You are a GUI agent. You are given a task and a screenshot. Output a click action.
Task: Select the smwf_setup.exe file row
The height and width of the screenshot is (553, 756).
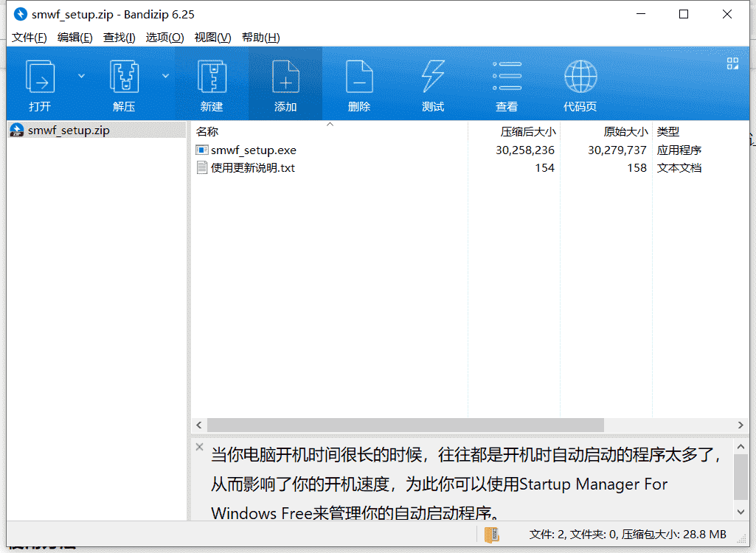point(470,150)
